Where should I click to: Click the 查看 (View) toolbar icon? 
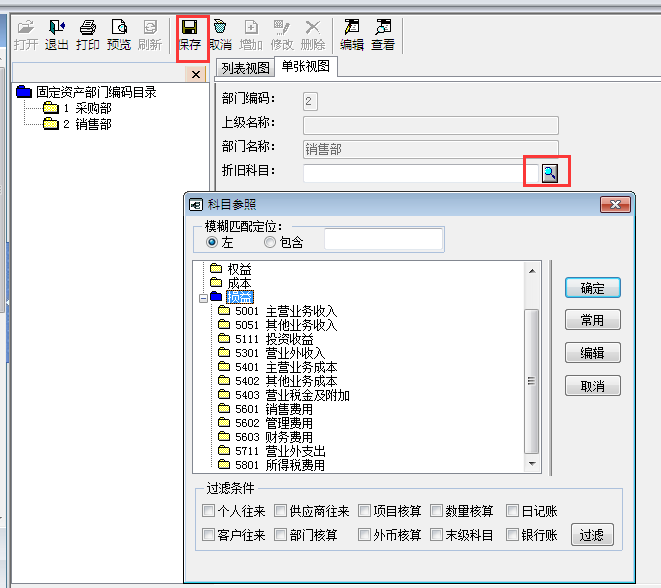382,34
